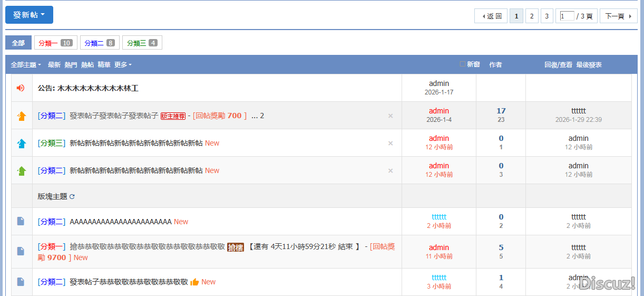Click the page number input field
644x296 pixels.
click(567, 16)
